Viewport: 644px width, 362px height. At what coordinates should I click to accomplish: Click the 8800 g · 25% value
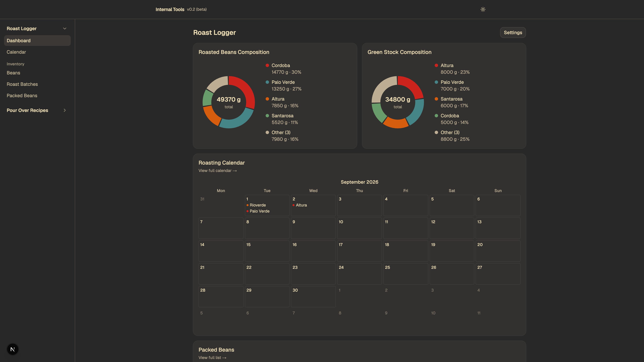(455, 139)
